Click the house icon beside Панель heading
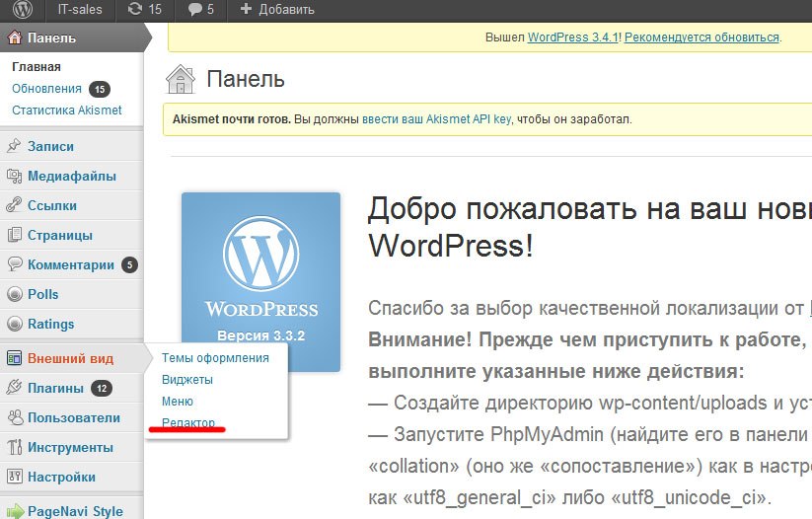The width and height of the screenshot is (812, 519). click(x=181, y=79)
